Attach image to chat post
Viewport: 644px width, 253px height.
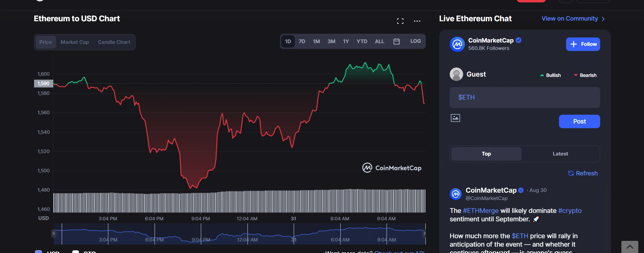455,118
